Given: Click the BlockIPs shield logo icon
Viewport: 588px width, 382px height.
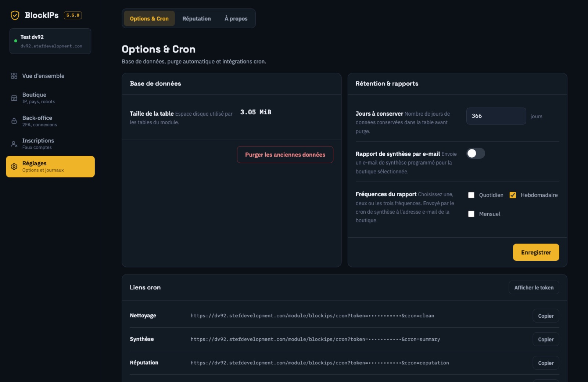Looking at the screenshot, I should click(x=15, y=15).
